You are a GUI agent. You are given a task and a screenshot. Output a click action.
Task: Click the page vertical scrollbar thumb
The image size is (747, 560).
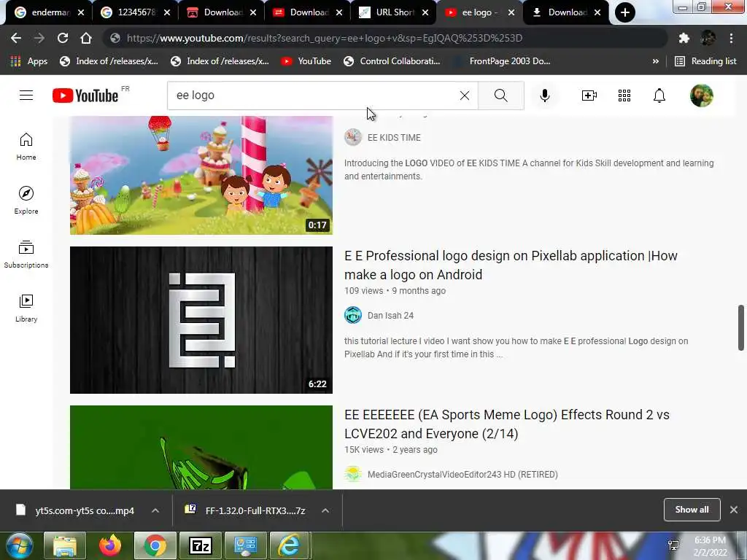(741, 327)
